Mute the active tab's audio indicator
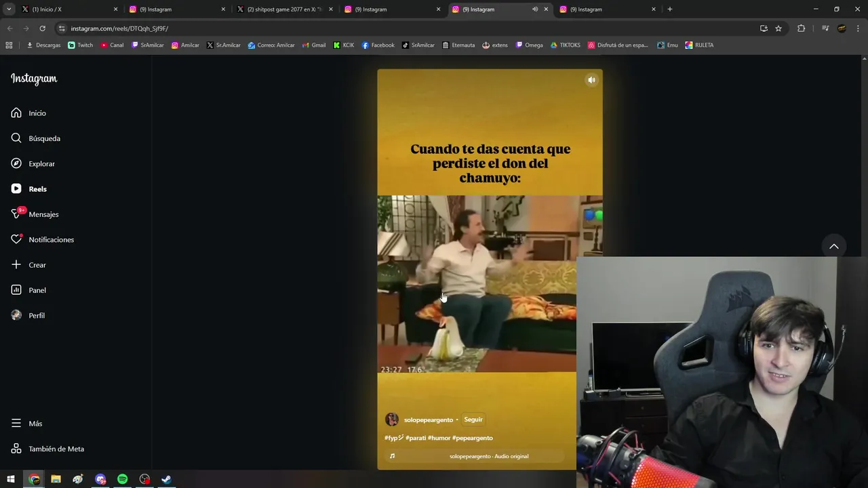This screenshot has height=488, width=868. pos(535,9)
